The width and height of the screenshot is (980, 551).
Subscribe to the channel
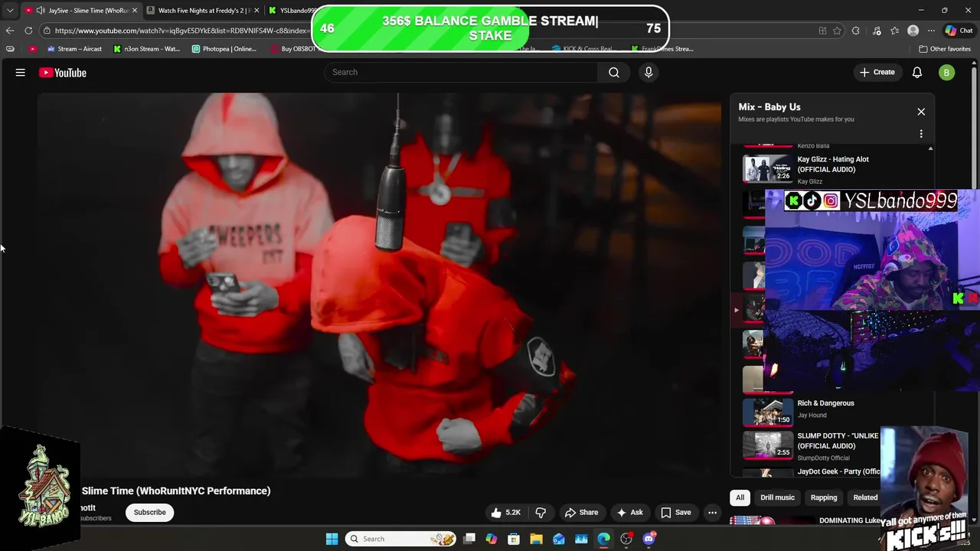point(150,513)
